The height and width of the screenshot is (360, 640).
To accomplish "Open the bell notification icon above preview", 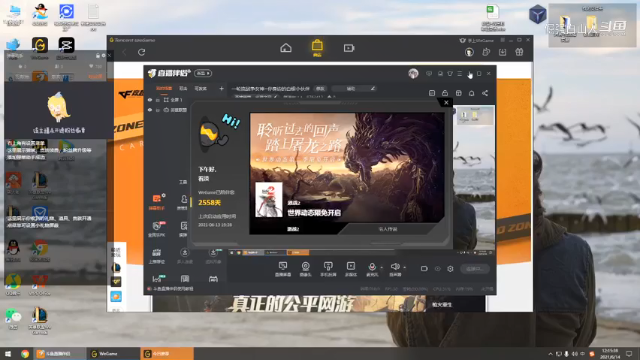I will click(471, 93).
